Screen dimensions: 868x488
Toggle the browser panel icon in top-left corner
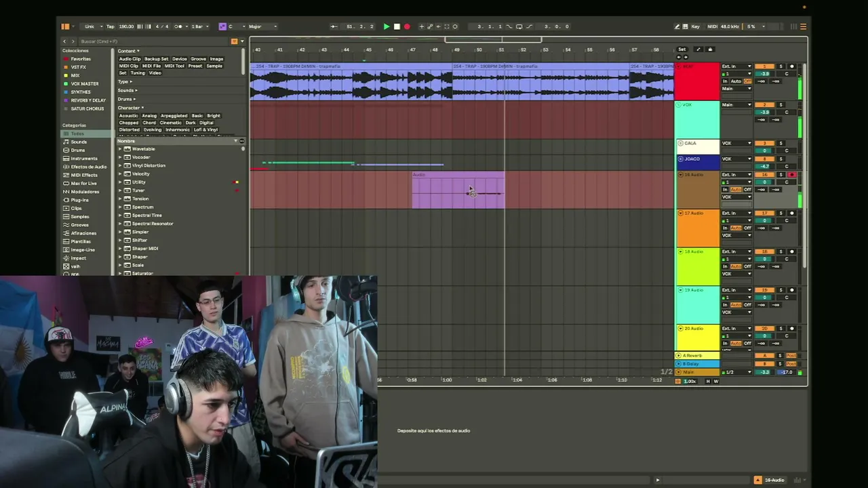pyautogui.click(x=65, y=26)
